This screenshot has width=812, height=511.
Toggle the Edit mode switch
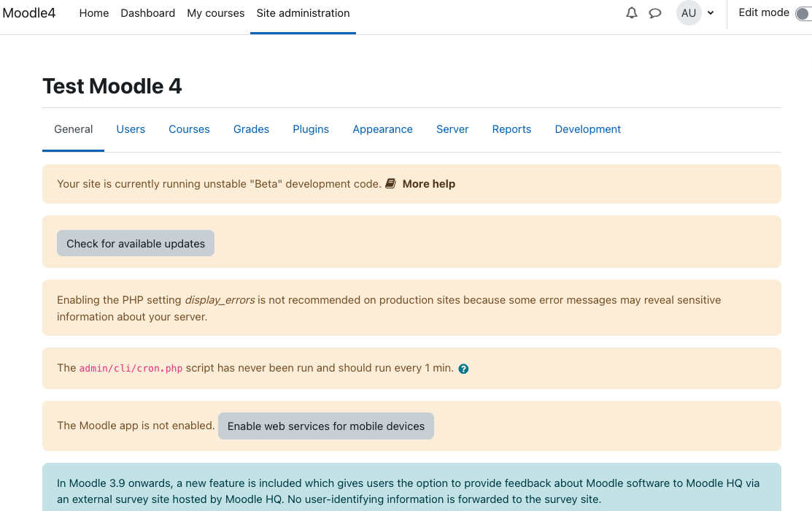tap(803, 13)
